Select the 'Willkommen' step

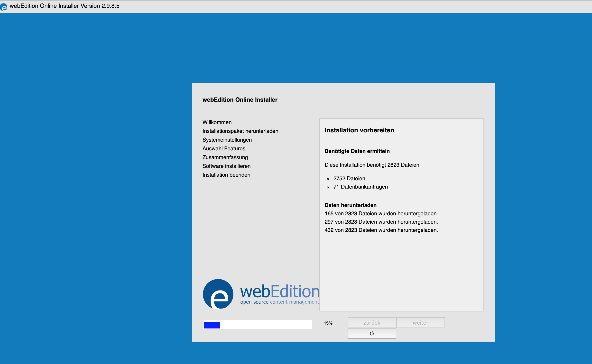[x=217, y=122]
